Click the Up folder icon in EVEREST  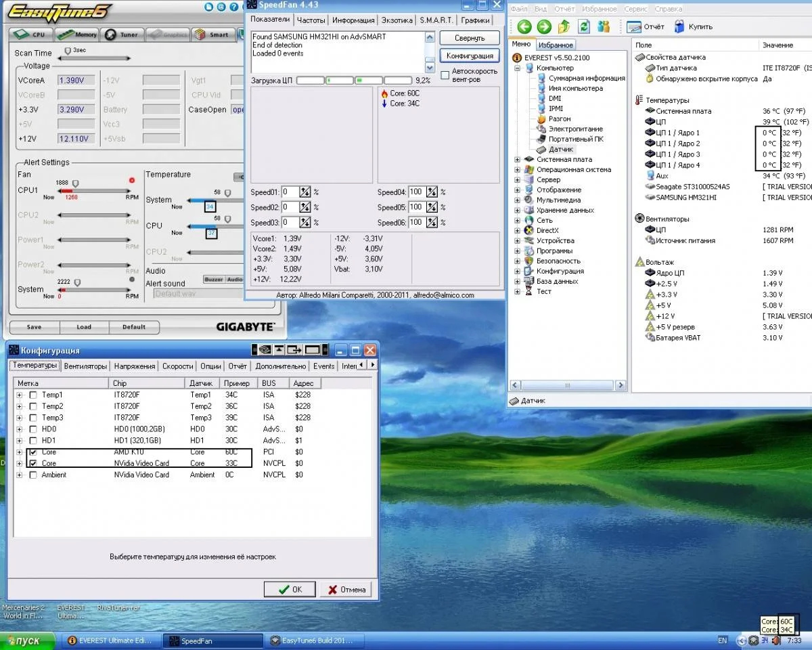[x=564, y=27]
